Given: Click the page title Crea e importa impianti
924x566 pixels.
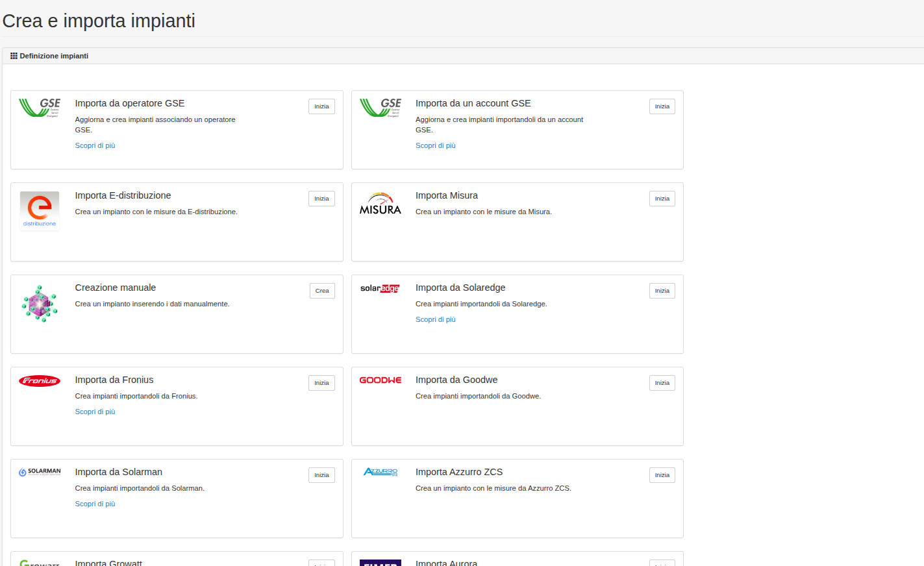Looking at the screenshot, I should coord(99,21).
